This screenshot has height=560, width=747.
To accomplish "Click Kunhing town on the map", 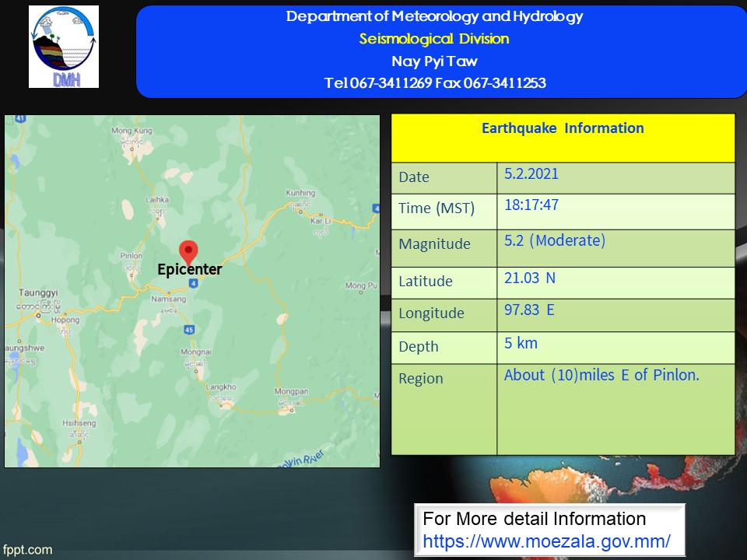I will pos(300,193).
